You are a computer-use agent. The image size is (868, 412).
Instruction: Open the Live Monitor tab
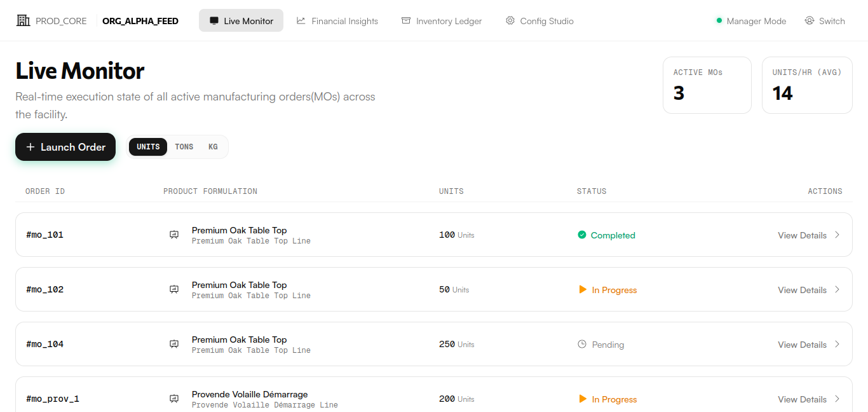point(241,20)
